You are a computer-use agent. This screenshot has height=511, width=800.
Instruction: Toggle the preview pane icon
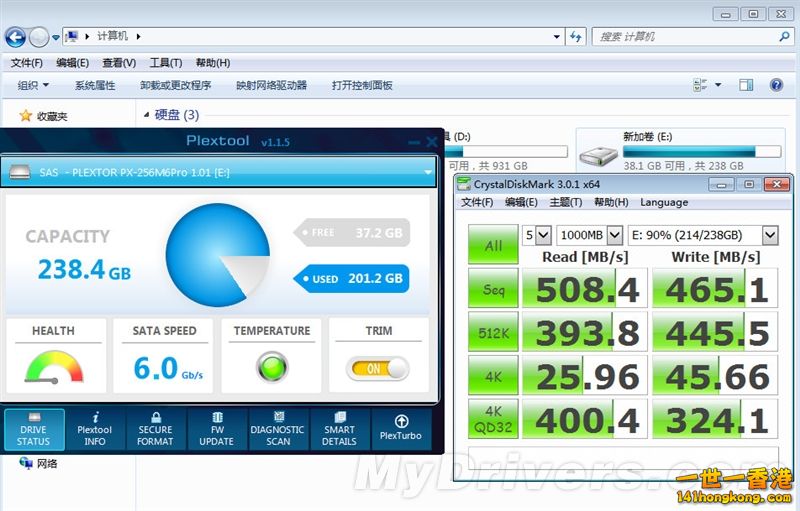point(746,85)
